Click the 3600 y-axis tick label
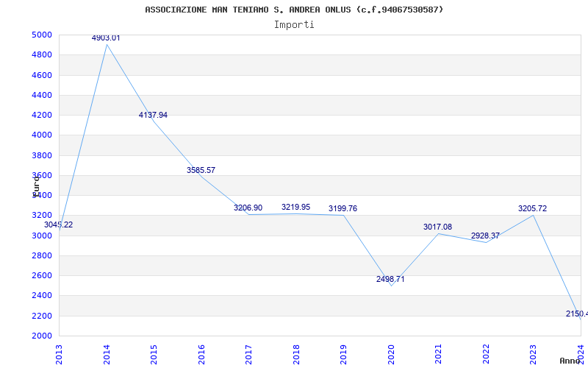Image resolution: width=588 pixels, height=368 pixels. point(42,175)
